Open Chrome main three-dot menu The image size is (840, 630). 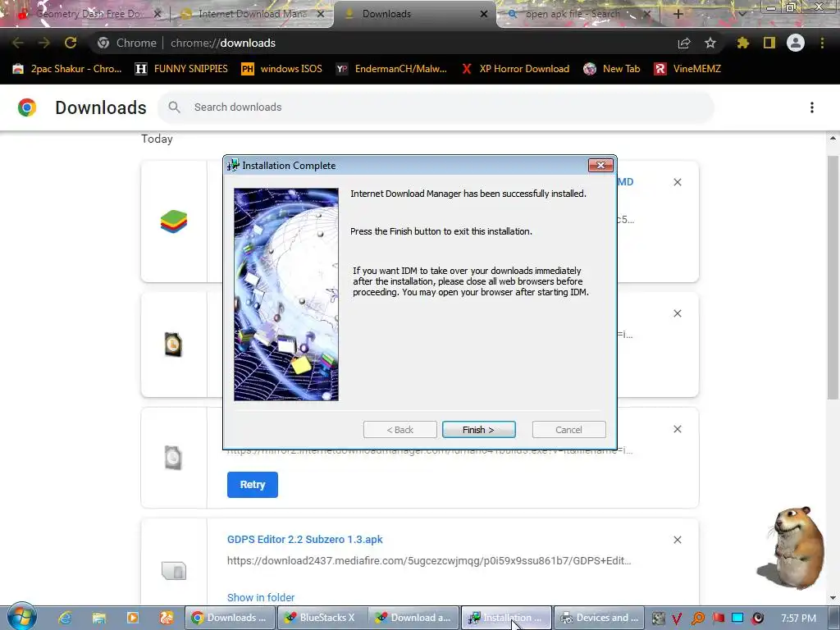822,43
